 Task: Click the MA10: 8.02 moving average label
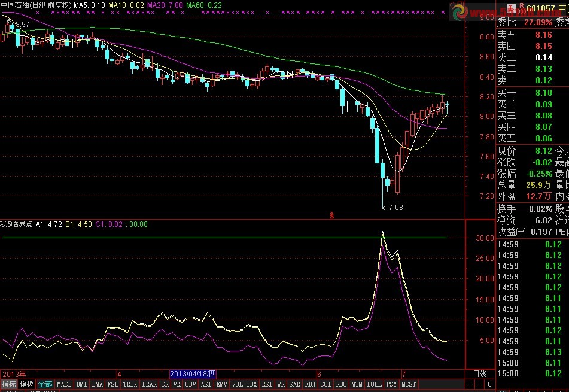pos(126,5)
